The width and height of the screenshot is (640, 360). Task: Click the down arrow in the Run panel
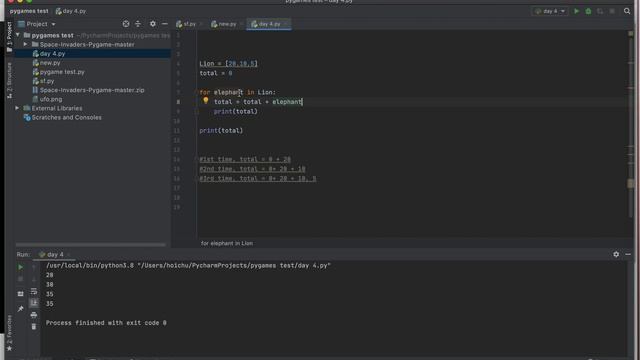pos(34,279)
